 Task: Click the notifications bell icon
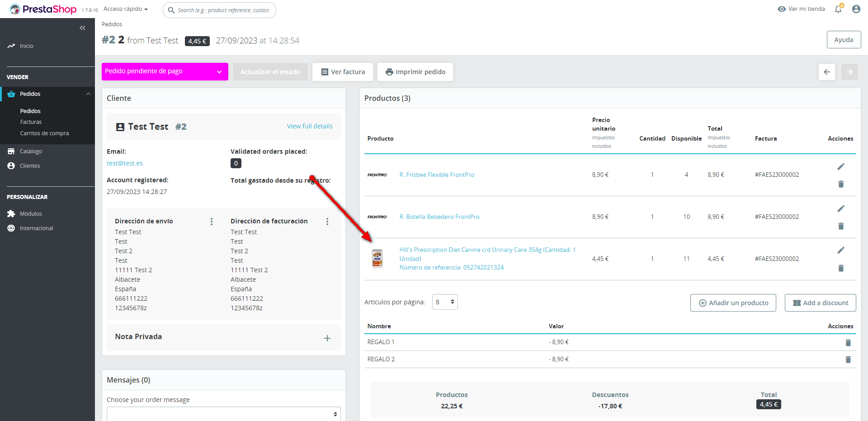click(838, 9)
